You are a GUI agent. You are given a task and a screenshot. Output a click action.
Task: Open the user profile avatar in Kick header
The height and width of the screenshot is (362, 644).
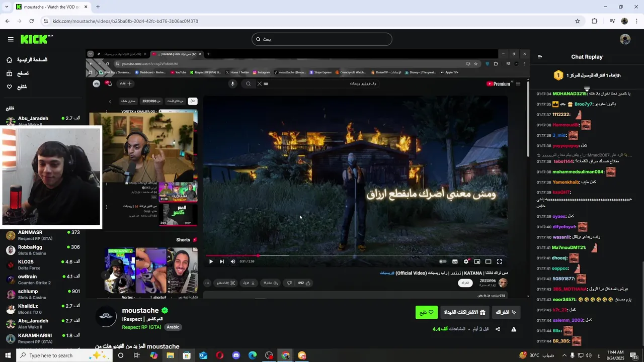(625, 39)
